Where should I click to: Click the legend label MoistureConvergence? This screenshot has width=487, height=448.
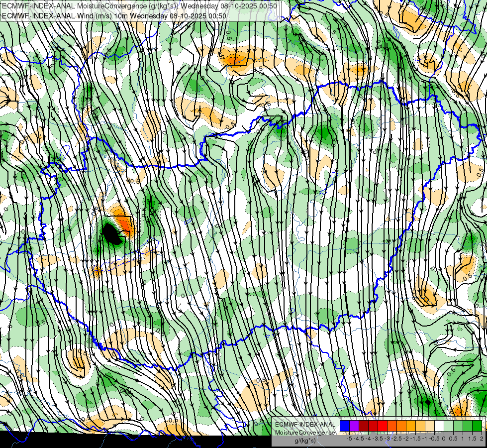point(305,433)
